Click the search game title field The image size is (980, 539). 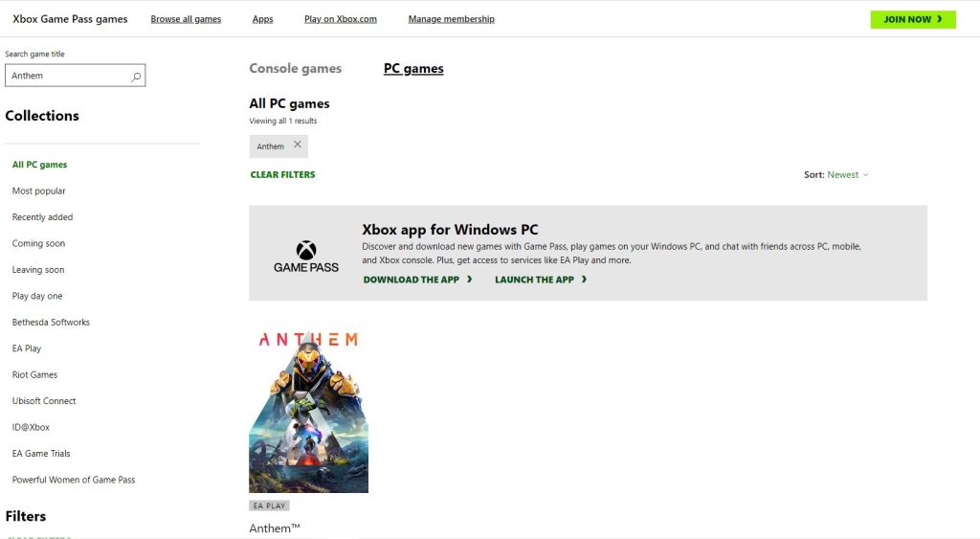click(x=67, y=76)
